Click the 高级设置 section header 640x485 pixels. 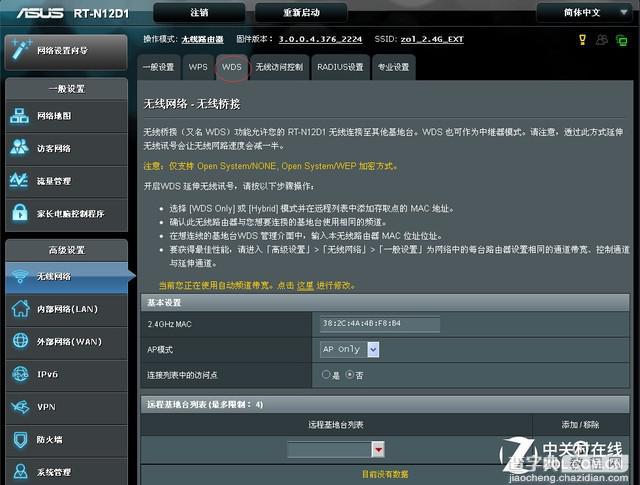(x=67, y=250)
